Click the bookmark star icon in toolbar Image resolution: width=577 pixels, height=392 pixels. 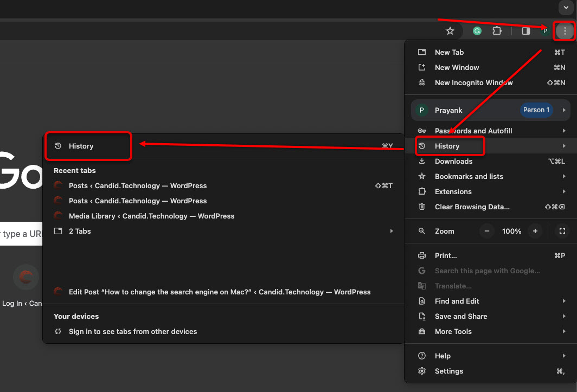coord(450,31)
